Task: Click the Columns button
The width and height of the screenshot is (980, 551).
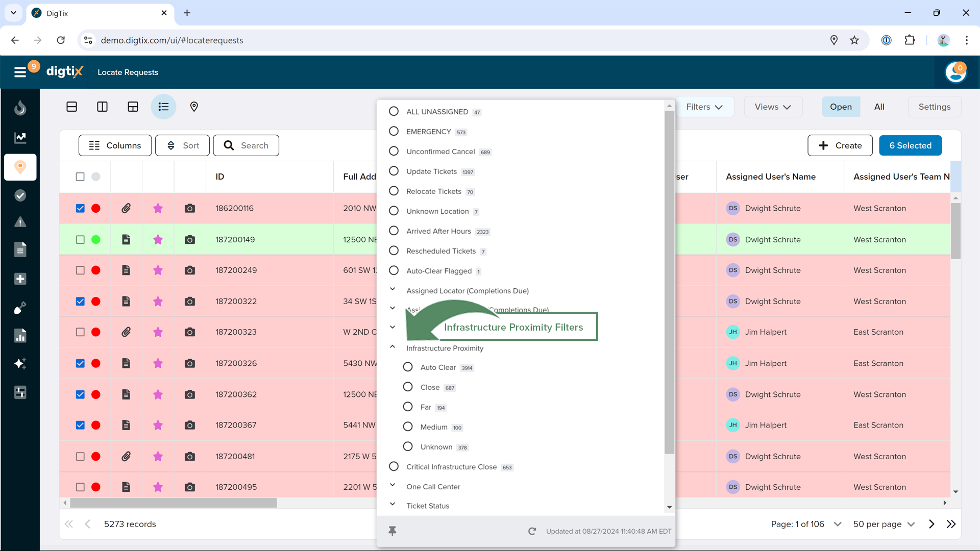Action: [115, 145]
